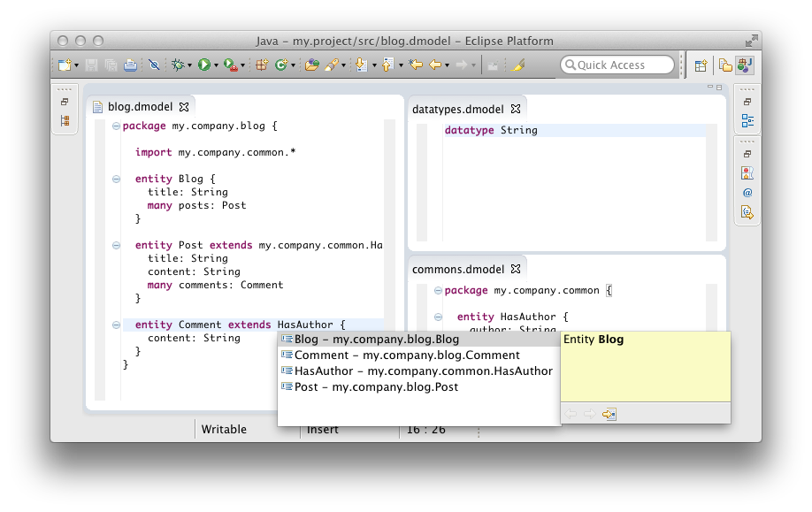Click the yellow highlighter pen toolbar icon
Image resolution: width=812 pixels, height=512 pixels.
pos(517,65)
